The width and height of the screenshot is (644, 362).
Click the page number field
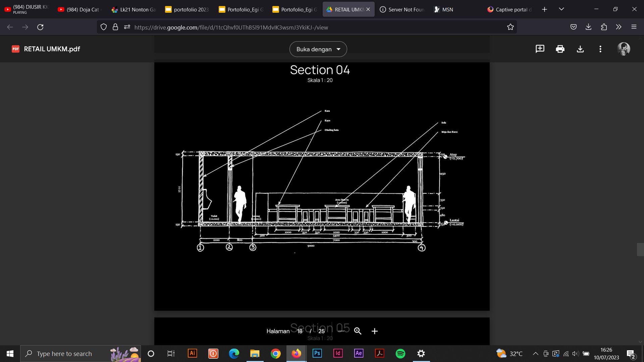click(x=300, y=331)
